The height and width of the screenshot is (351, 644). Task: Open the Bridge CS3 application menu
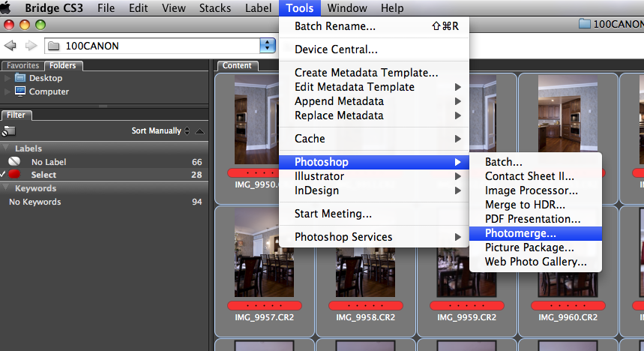[x=54, y=7]
